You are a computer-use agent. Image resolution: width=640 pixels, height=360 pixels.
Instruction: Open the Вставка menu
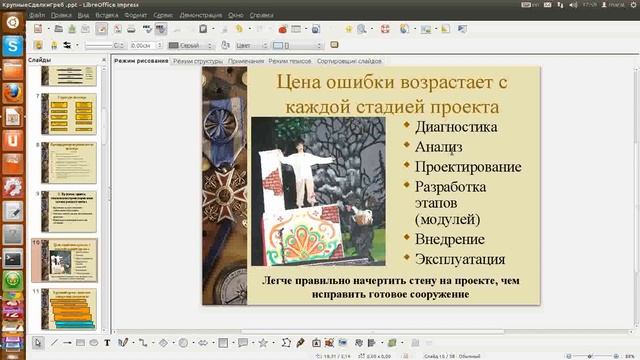coord(107,15)
